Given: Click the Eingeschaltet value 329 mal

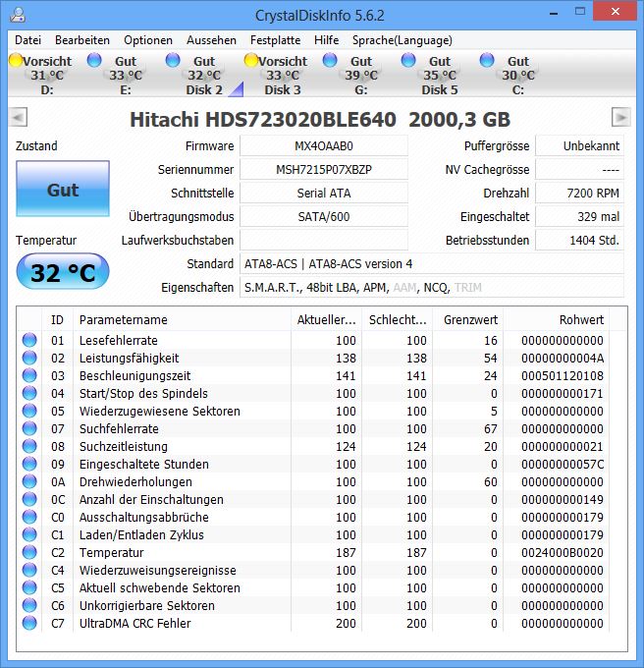Looking at the screenshot, I should tap(580, 217).
